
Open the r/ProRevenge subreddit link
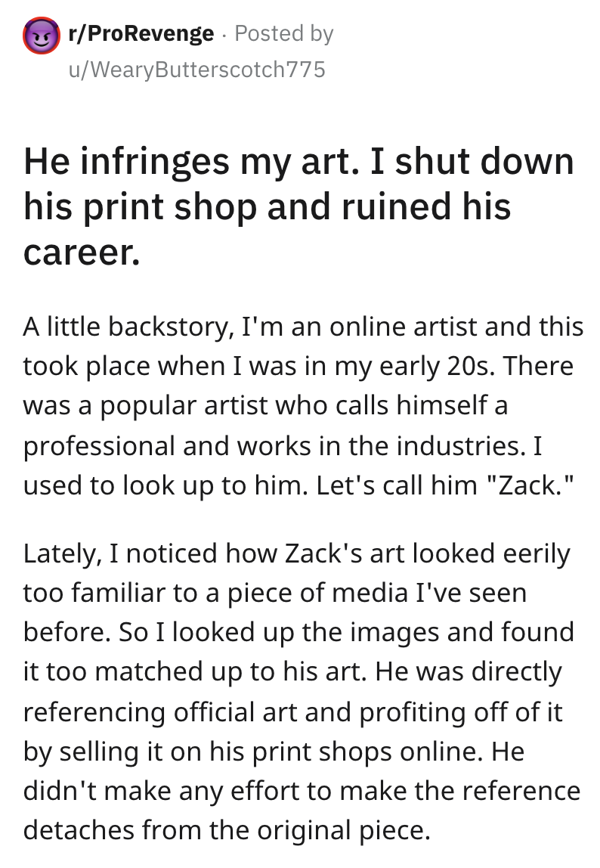coord(142,33)
